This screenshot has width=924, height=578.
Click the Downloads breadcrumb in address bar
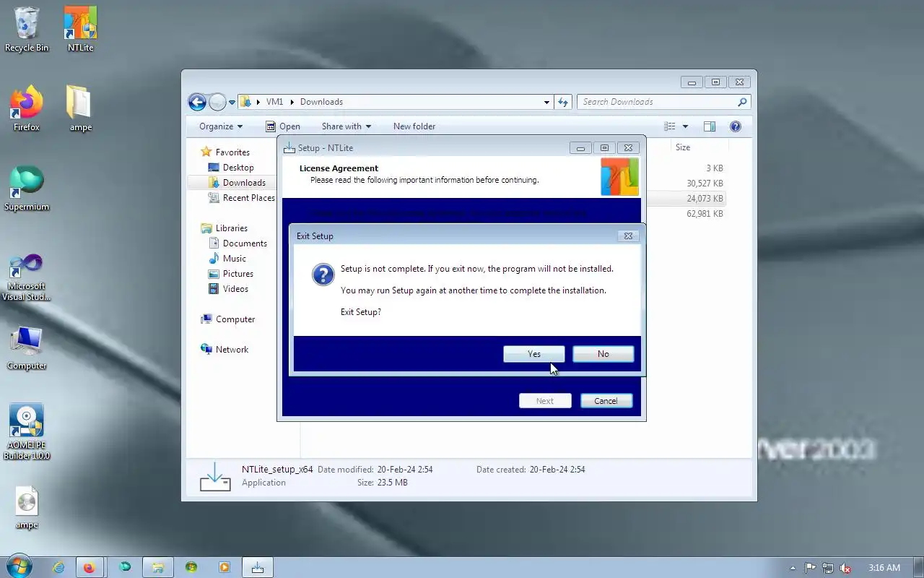tap(321, 102)
